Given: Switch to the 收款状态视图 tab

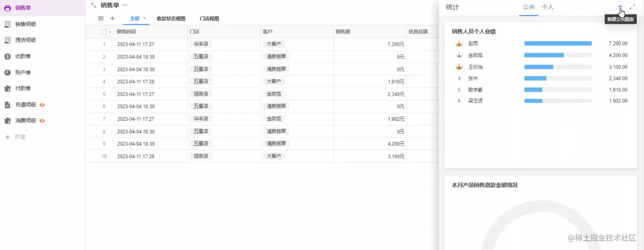Looking at the screenshot, I should click(x=171, y=19).
